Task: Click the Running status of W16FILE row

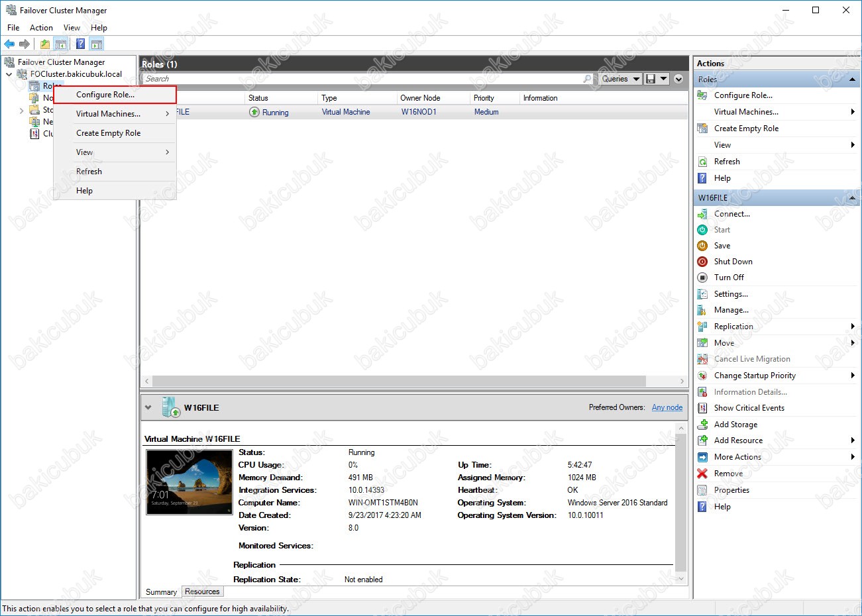Action: click(x=275, y=113)
